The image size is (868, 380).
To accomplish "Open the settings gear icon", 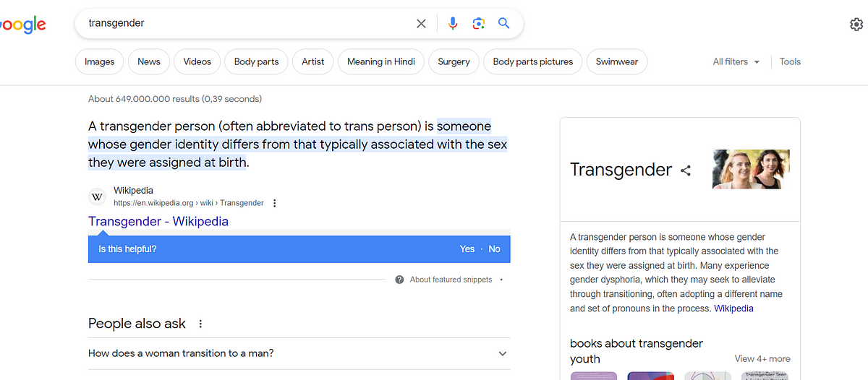I will point(856,25).
